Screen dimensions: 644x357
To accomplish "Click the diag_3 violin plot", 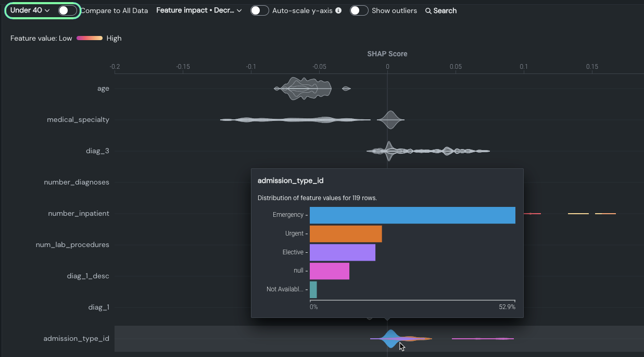I will 427,151.
